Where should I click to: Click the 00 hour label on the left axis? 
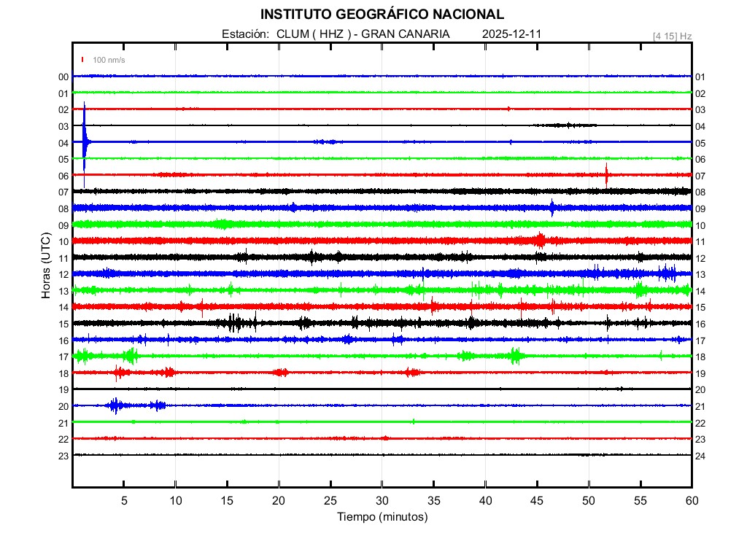pos(63,77)
